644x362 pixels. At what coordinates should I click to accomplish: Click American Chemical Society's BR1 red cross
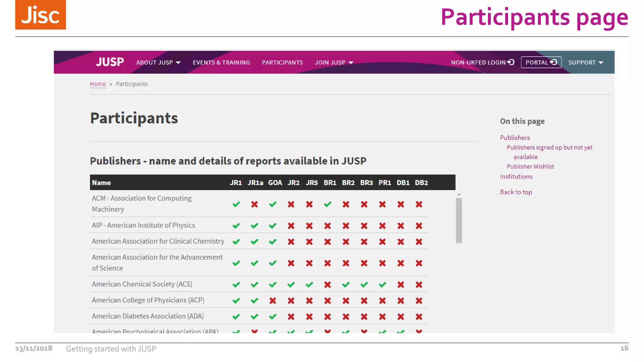pyautogui.click(x=327, y=285)
